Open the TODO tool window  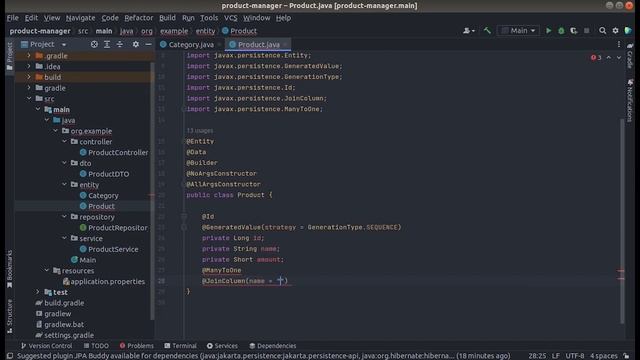96,346
